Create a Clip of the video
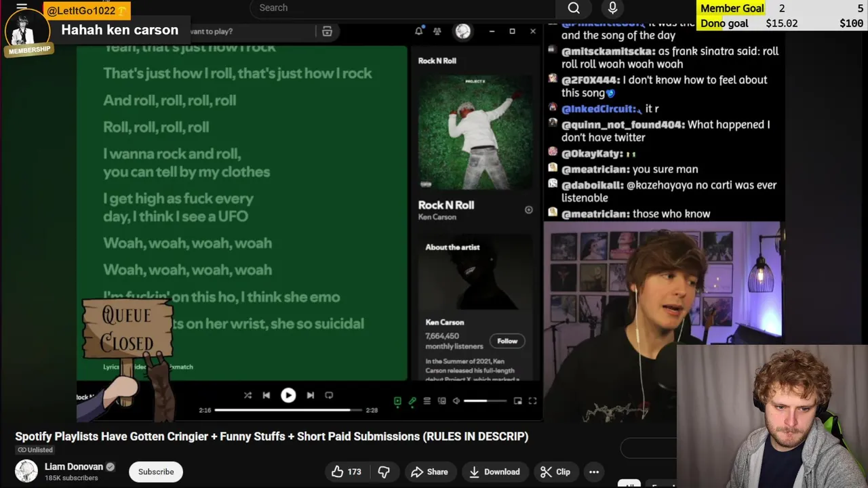The height and width of the screenshot is (488, 868). 555,472
